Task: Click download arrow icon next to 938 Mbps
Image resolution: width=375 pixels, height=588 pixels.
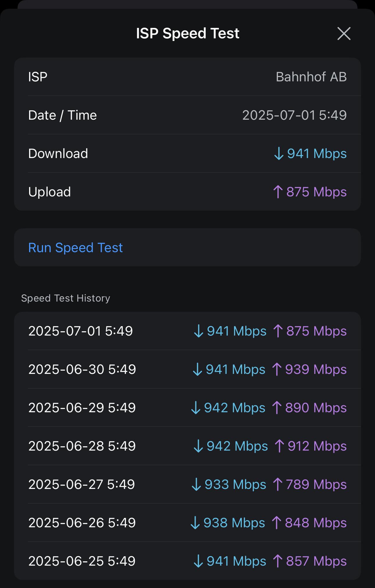Action: point(195,523)
